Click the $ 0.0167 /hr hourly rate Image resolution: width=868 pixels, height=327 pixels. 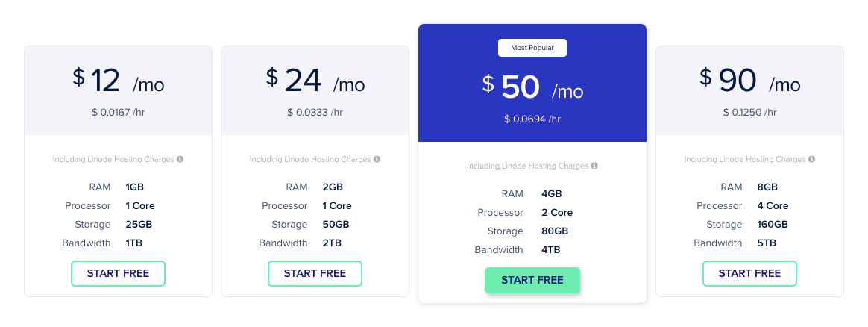click(x=118, y=112)
